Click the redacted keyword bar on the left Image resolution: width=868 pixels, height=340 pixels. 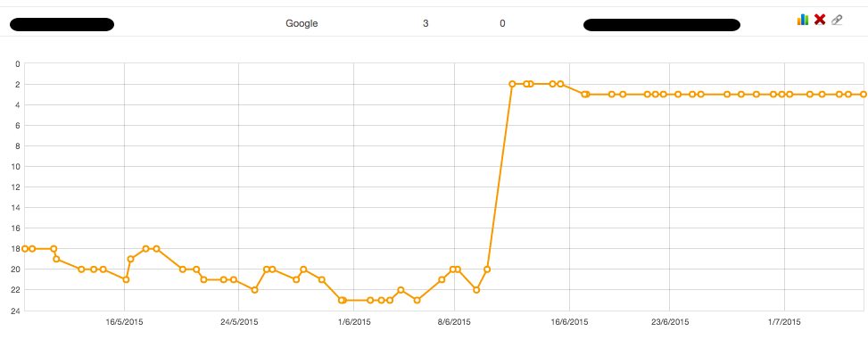(62, 24)
